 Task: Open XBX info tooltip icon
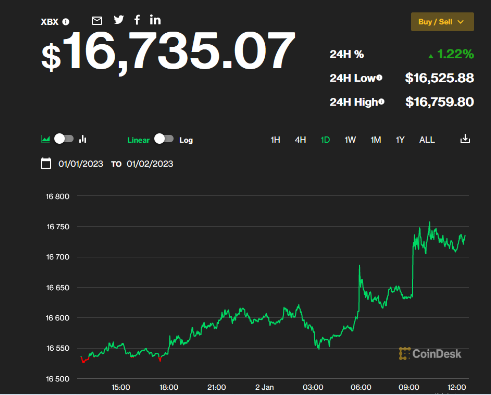click(66, 22)
